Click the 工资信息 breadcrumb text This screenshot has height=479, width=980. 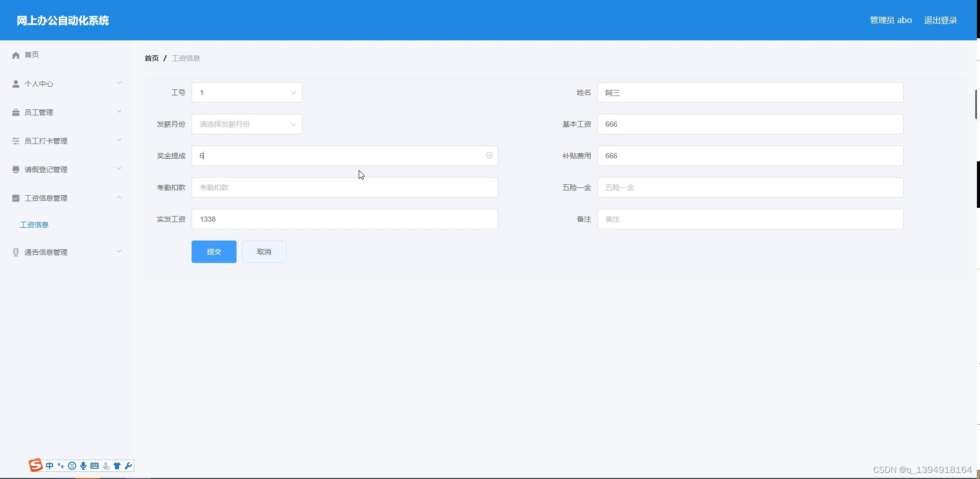click(186, 58)
